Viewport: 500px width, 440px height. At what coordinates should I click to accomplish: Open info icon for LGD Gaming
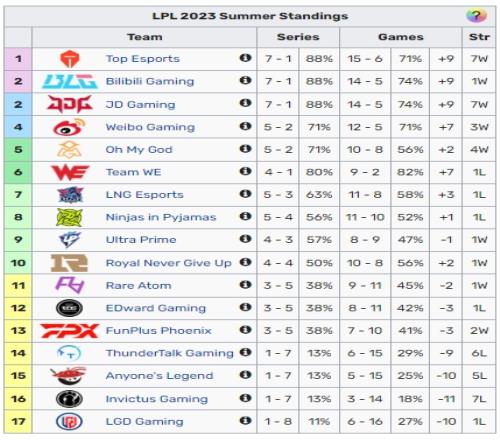(x=245, y=421)
